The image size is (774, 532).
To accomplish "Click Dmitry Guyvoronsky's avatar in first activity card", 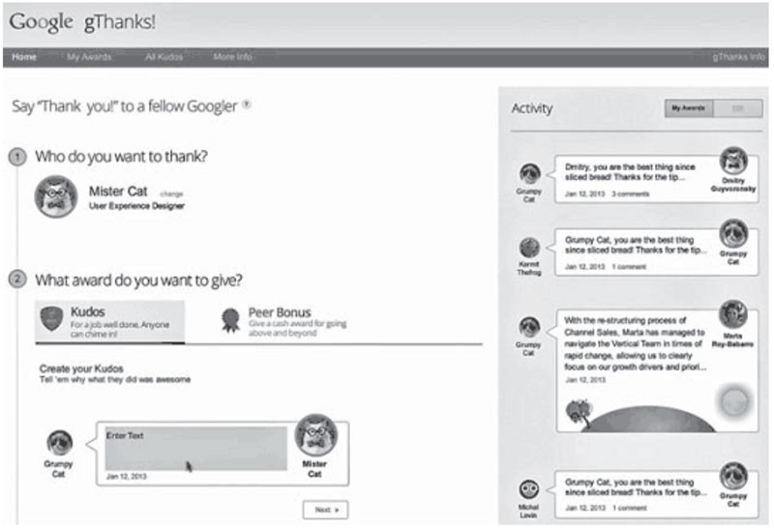I will [734, 161].
